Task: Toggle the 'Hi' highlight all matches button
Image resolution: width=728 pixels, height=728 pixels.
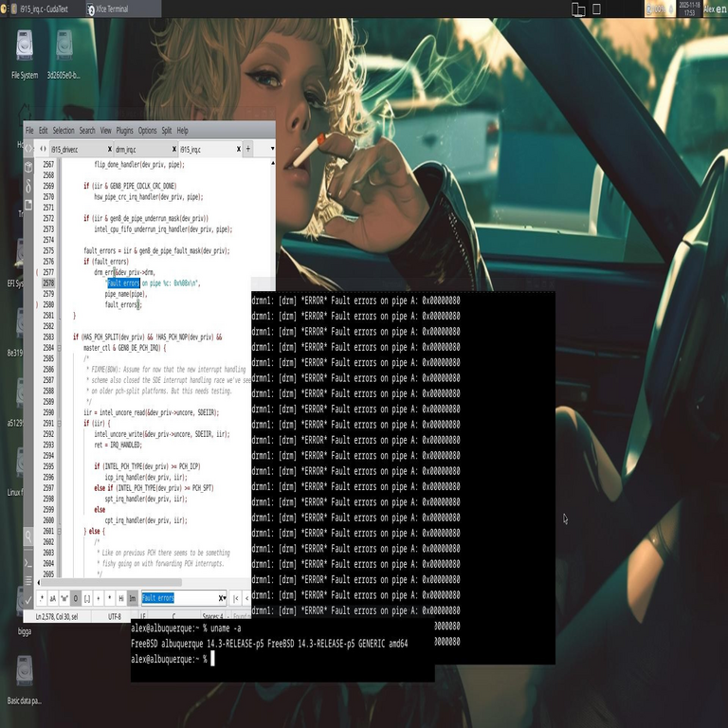Action: click(x=121, y=598)
